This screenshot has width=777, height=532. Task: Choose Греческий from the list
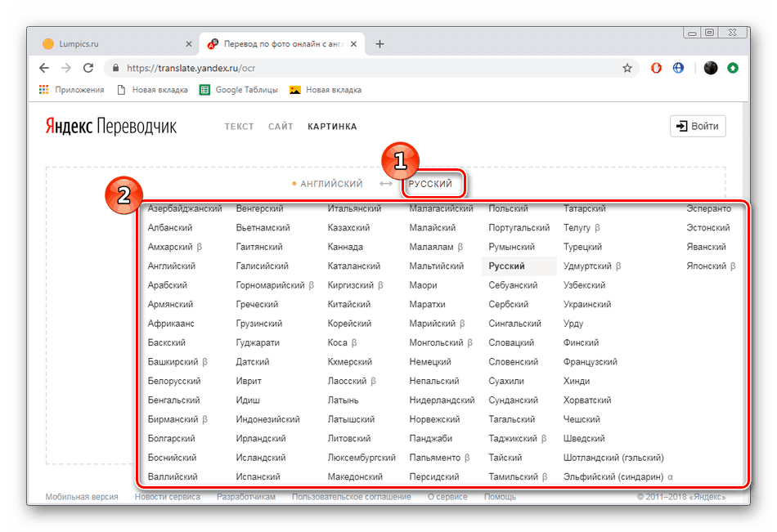tap(257, 304)
